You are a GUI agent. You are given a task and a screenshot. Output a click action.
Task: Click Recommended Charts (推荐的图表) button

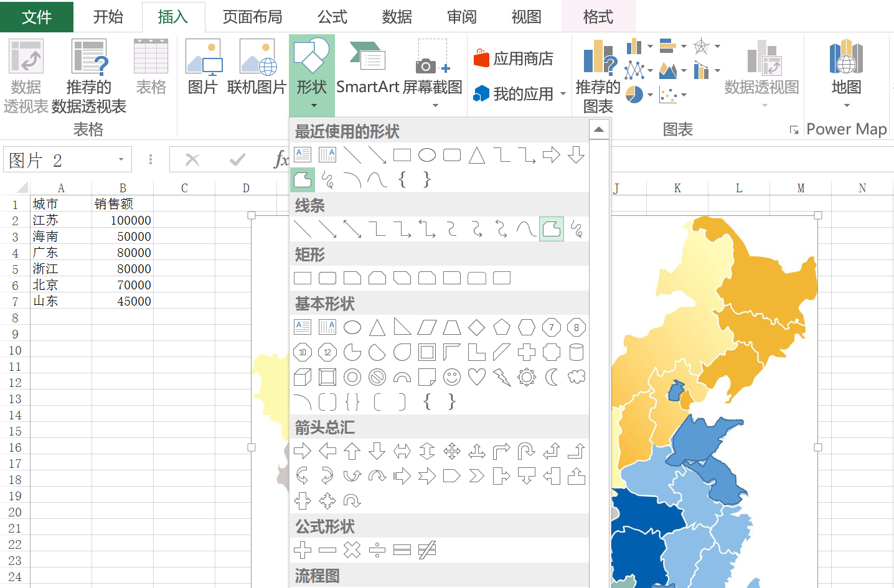598,75
